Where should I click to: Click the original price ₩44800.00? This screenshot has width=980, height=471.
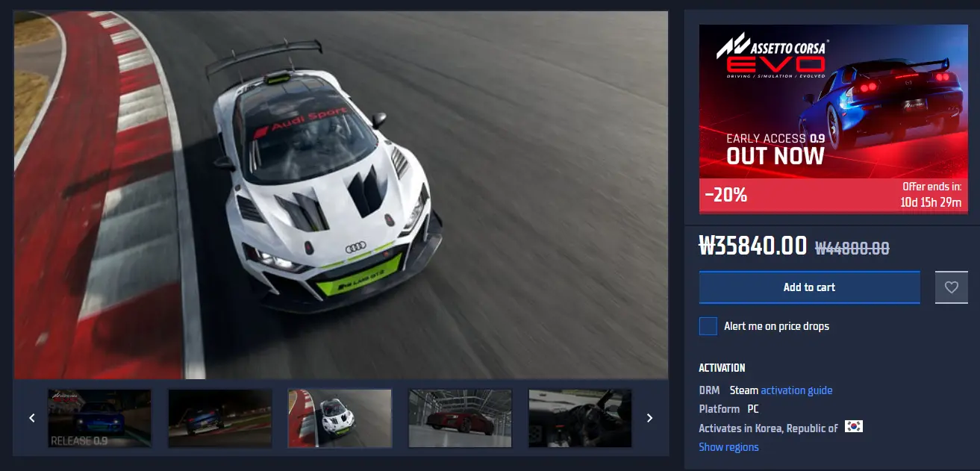[852, 248]
